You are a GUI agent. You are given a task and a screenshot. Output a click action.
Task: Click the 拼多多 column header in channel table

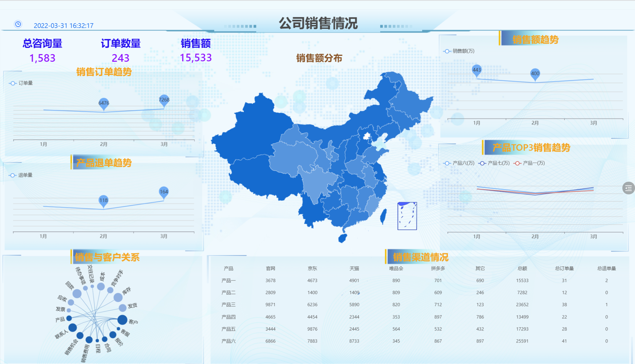[438, 268]
